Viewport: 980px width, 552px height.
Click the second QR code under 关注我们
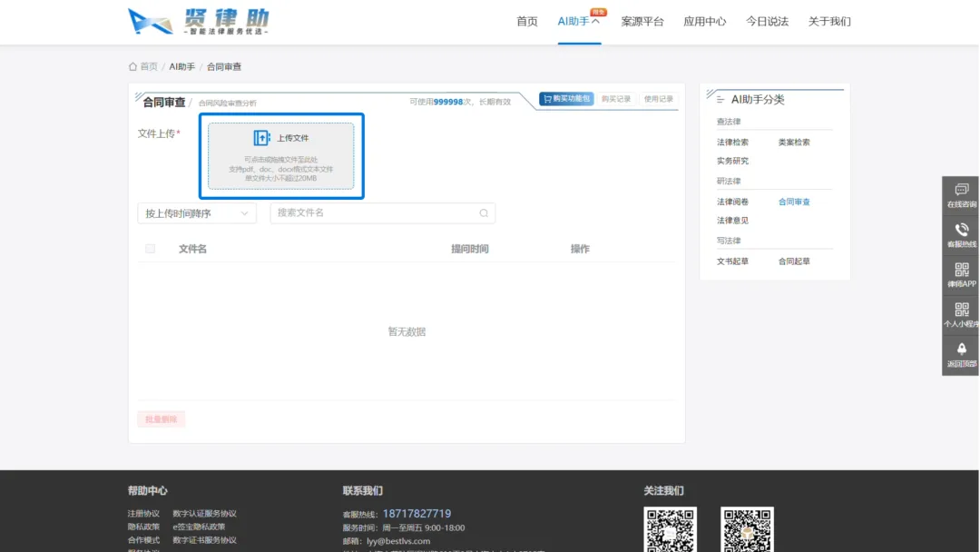point(747,529)
